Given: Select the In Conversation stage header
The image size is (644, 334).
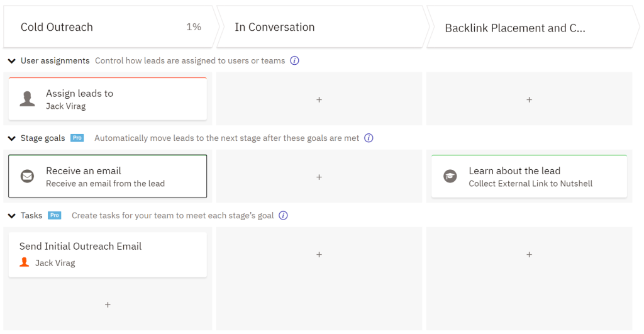Looking at the screenshot, I should (323, 27).
